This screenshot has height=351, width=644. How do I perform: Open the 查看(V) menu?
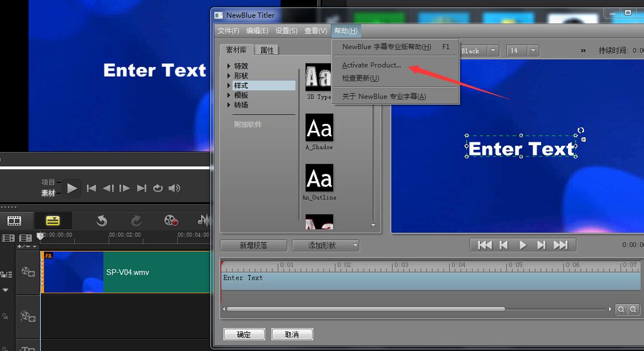pos(315,31)
